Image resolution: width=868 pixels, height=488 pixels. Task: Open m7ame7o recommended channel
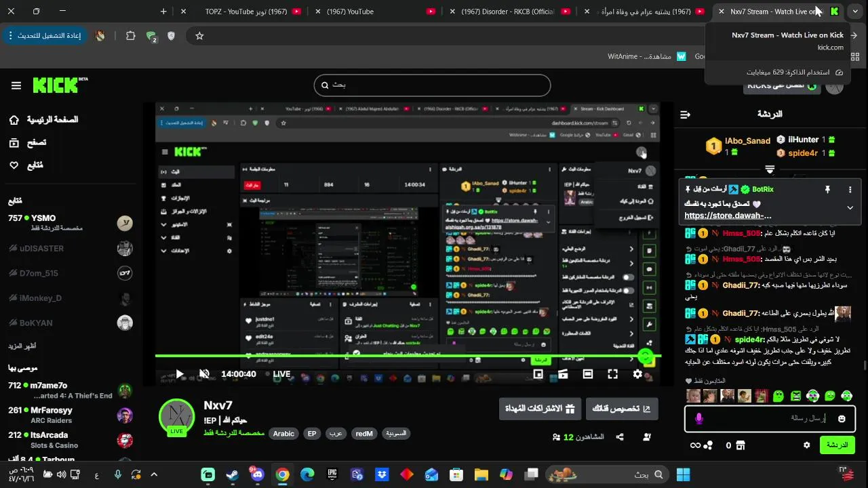(71, 390)
